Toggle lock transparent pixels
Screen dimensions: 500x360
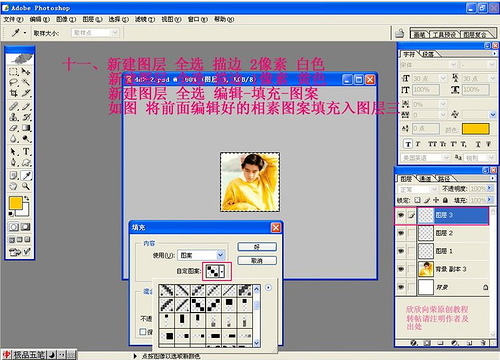(x=417, y=200)
